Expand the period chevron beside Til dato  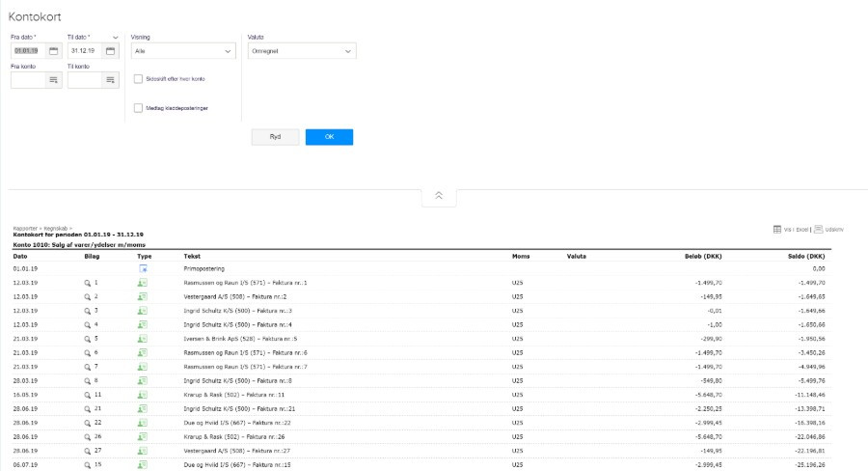point(116,37)
